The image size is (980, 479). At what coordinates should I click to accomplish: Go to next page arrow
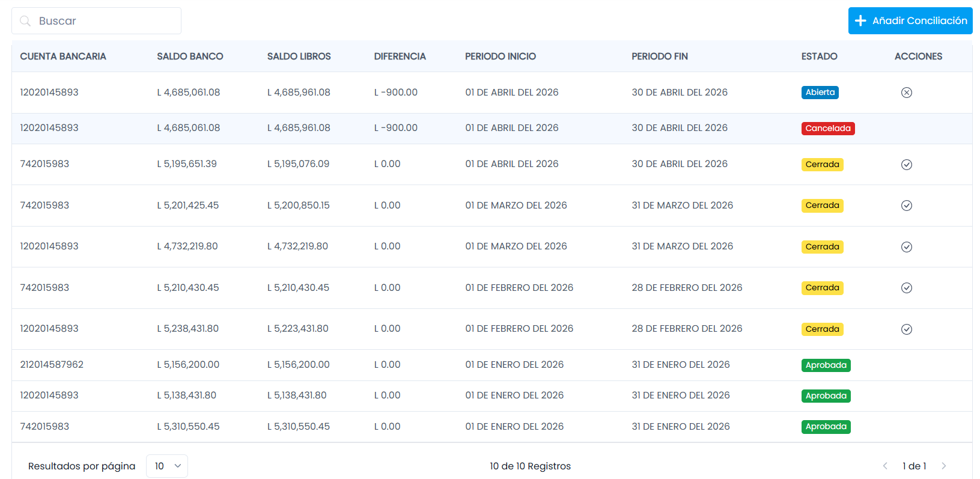pyautogui.click(x=944, y=466)
